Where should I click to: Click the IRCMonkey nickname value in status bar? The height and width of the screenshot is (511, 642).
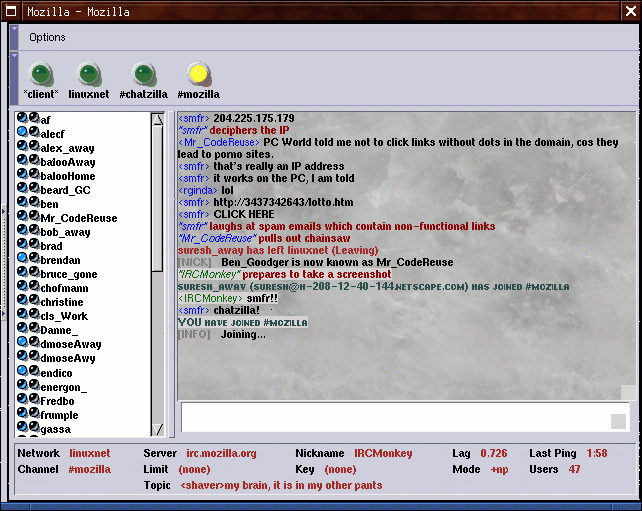coord(383,453)
